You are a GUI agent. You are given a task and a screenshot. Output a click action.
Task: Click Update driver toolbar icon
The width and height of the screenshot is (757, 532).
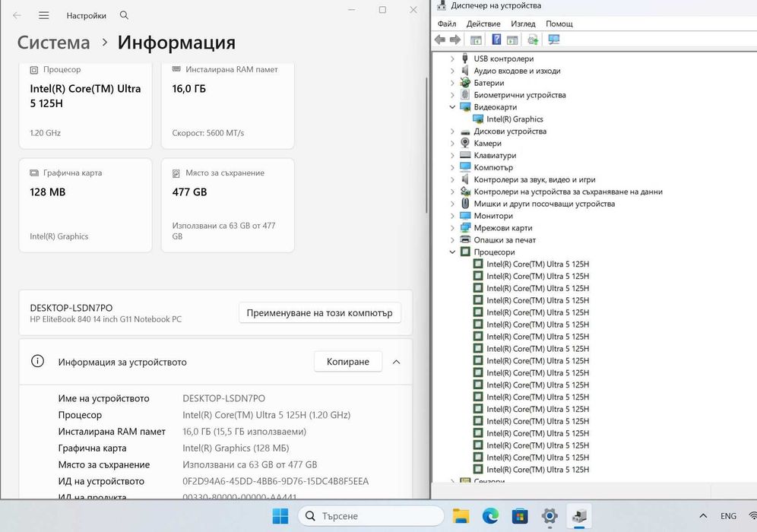coord(533,40)
